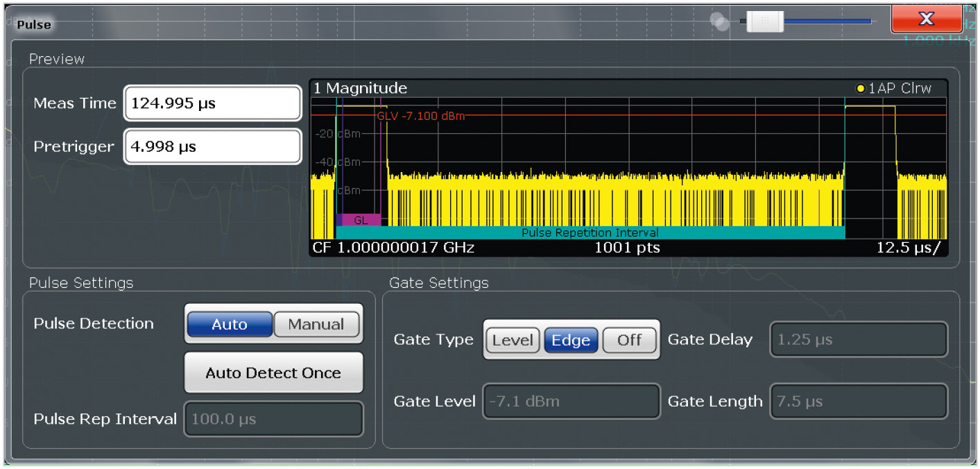Click the Gate Length field
Viewport: 980px width, 469px height.
click(859, 401)
